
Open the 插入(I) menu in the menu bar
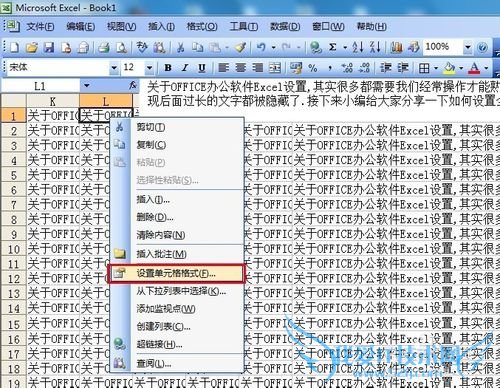(x=161, y=26)
